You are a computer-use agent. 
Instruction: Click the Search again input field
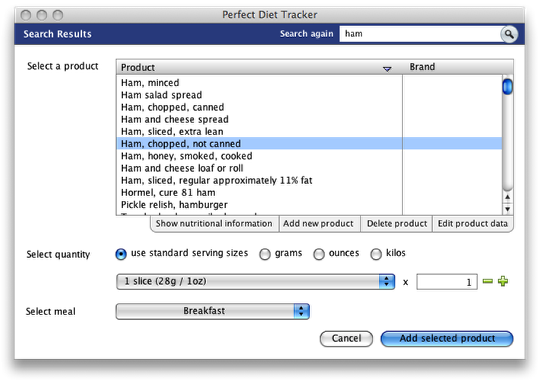420,34
